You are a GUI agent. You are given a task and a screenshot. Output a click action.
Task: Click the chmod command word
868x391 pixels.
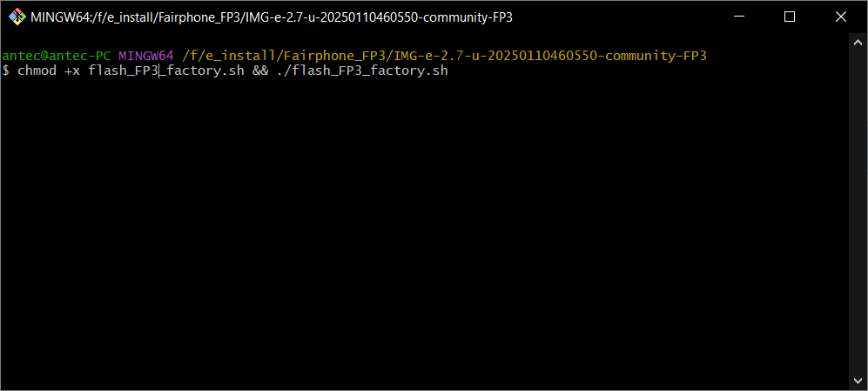point(36,71)
